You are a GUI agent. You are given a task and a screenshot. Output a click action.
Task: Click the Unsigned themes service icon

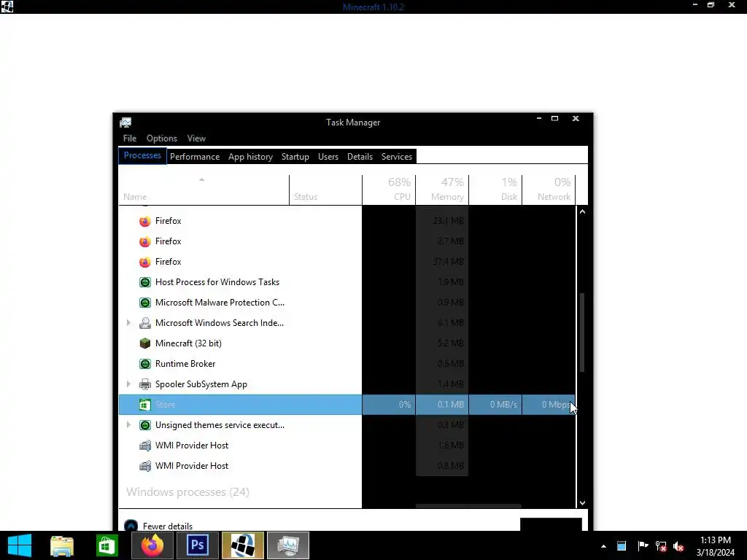point(145,425)
